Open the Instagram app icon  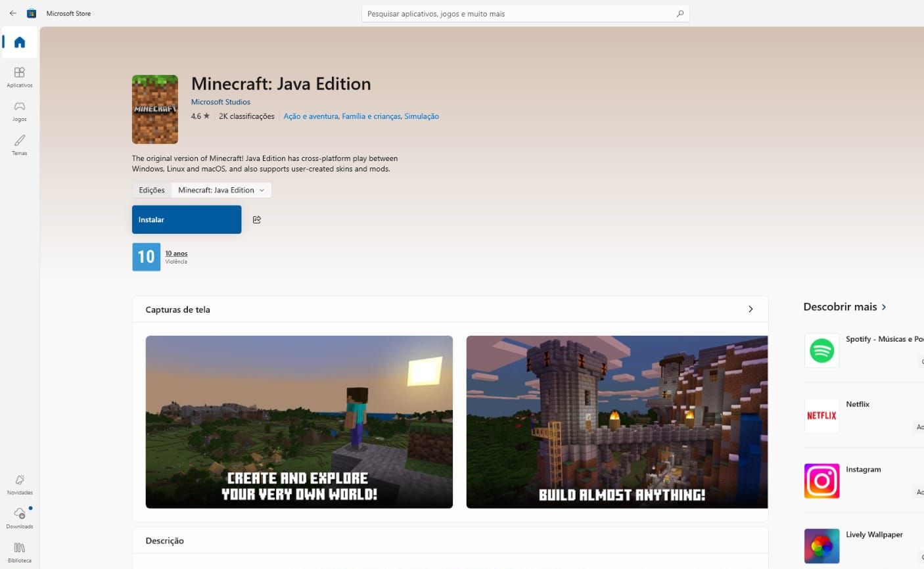[821, 481]
